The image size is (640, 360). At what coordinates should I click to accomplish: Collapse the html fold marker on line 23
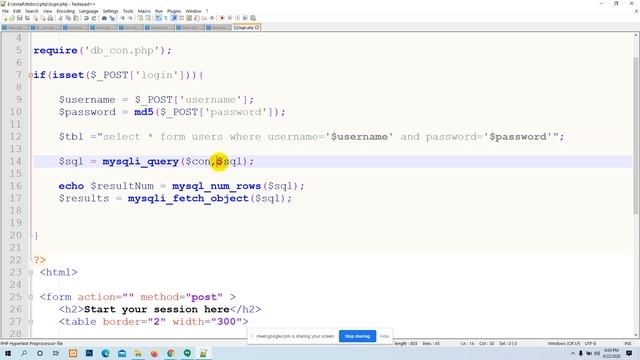tap(31, 272)
